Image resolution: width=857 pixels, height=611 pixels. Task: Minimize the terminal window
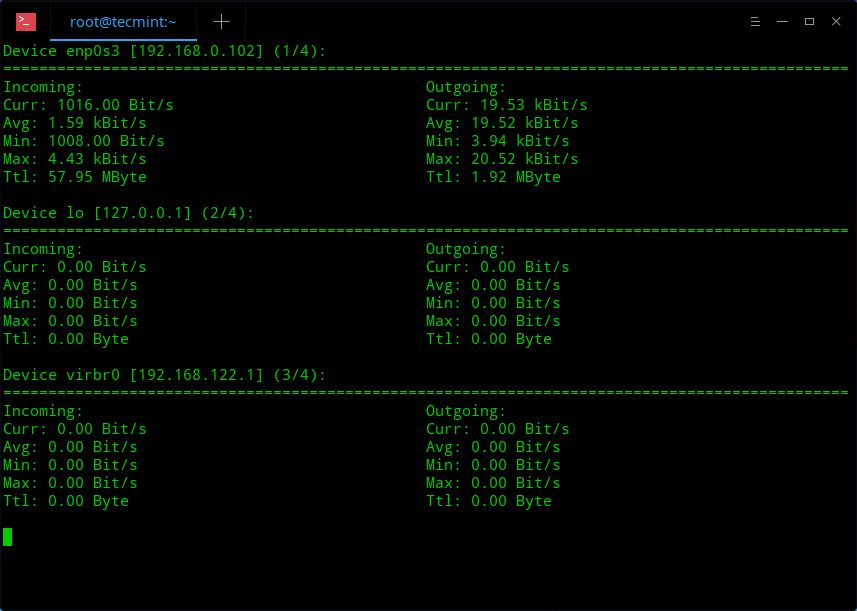pos(782,22)
